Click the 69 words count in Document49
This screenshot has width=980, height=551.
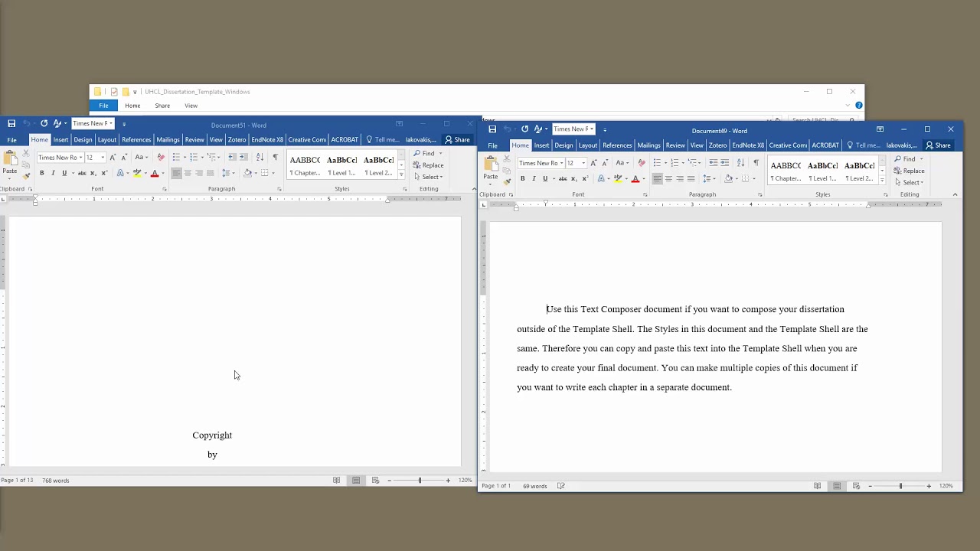(x=534, y=486)
